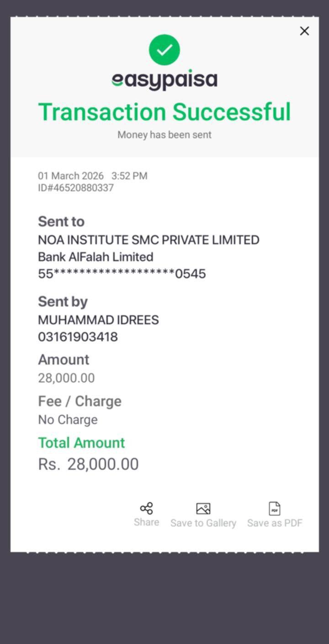Click recipient name NOA INSTITUTE SMC PRIVATE LIMITED
The height and width of the screenshot is (644, 329).
[x=149, y=240]
